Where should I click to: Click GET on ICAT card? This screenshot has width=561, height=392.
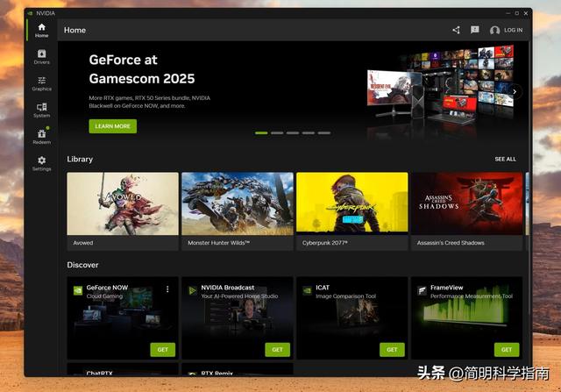[x=392, y=350]
